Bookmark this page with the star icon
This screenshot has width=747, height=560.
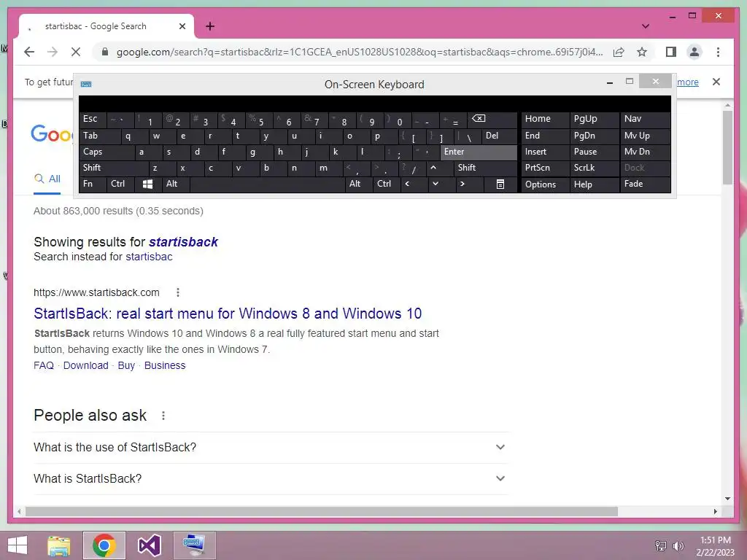(642, 52)
